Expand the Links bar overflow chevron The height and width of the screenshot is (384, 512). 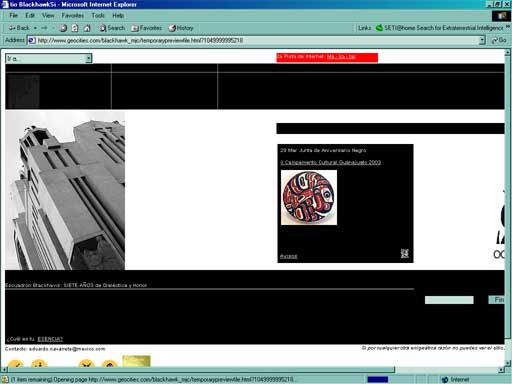pyautogui.click(x=508, y=27)
